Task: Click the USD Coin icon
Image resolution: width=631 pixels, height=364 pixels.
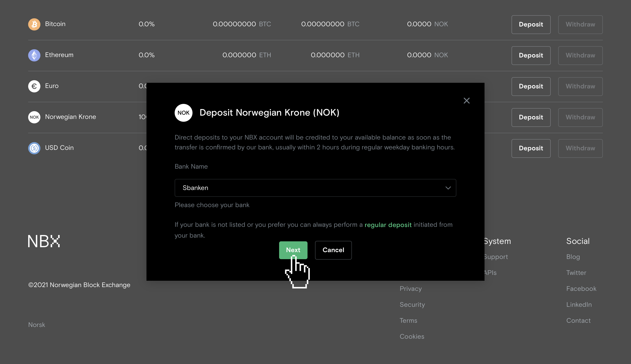Action: point(34,148)
